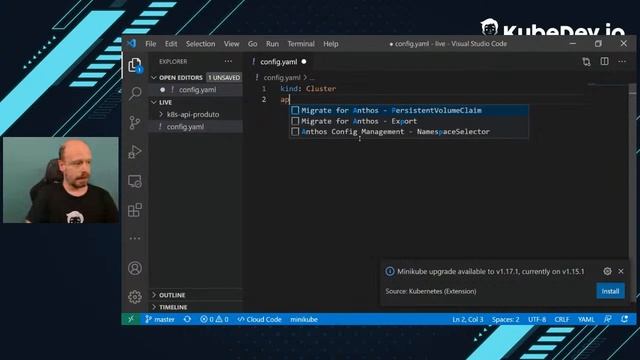Change language mode via YAML indicator
The width and height of the screenshot is (640, 360).
click(586, 319)
